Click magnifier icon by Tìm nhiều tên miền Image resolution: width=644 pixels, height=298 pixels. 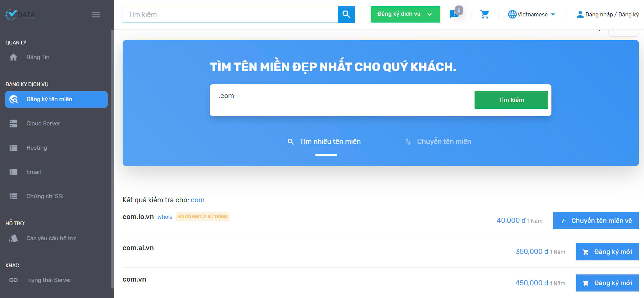[x=291, y=141]
